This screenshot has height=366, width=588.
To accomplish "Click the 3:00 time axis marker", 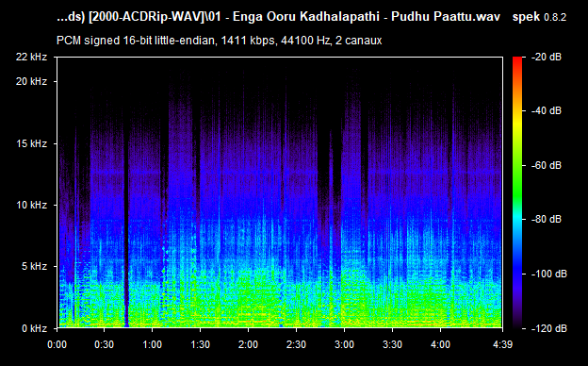I will (344, 344).
